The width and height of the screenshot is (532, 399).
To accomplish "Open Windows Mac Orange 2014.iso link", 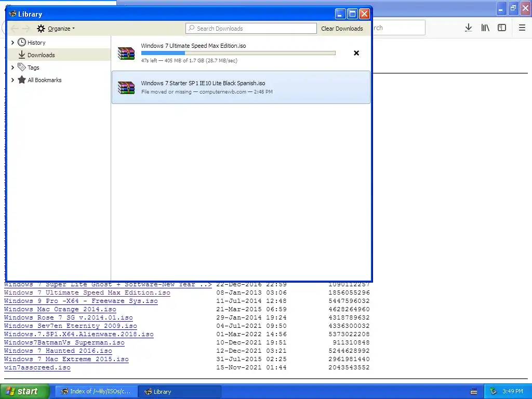I will tap(60, 309).
